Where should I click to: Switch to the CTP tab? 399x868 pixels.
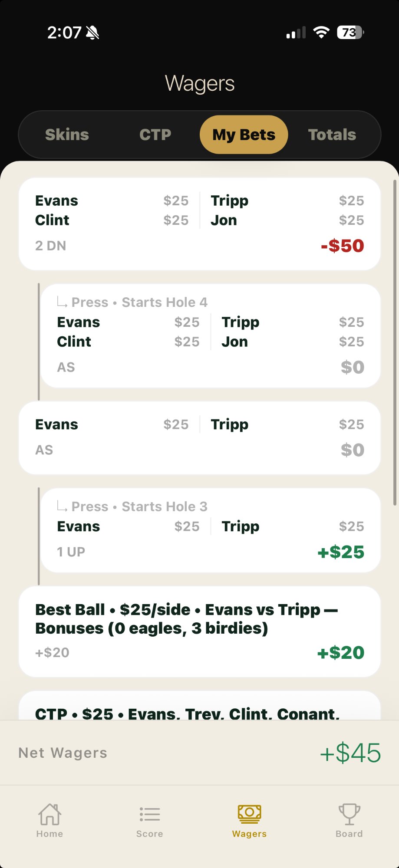155,135
